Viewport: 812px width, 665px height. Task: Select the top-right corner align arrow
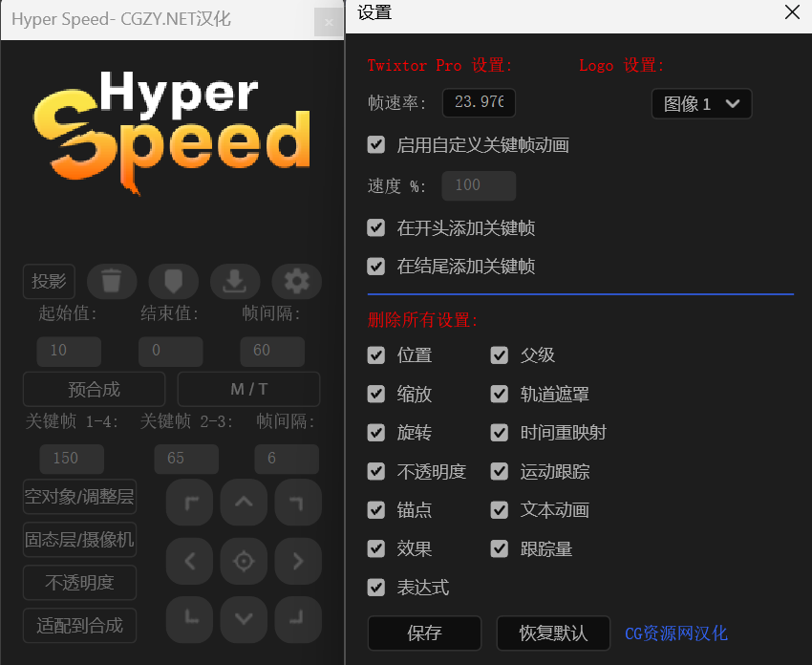coord(298,502)
